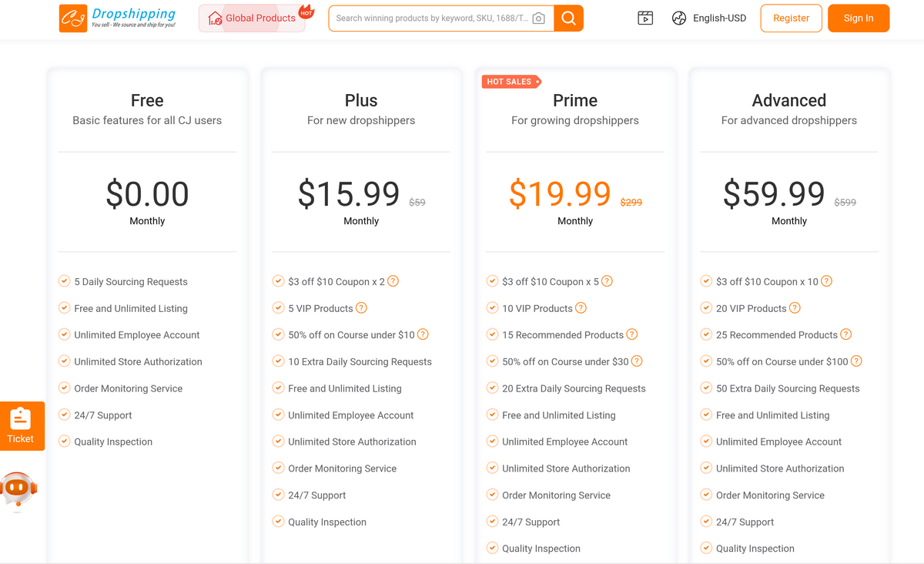Expand the HOT SALES badge arrow on Prime
Screen dimensions: 924x564
[532, 81]
